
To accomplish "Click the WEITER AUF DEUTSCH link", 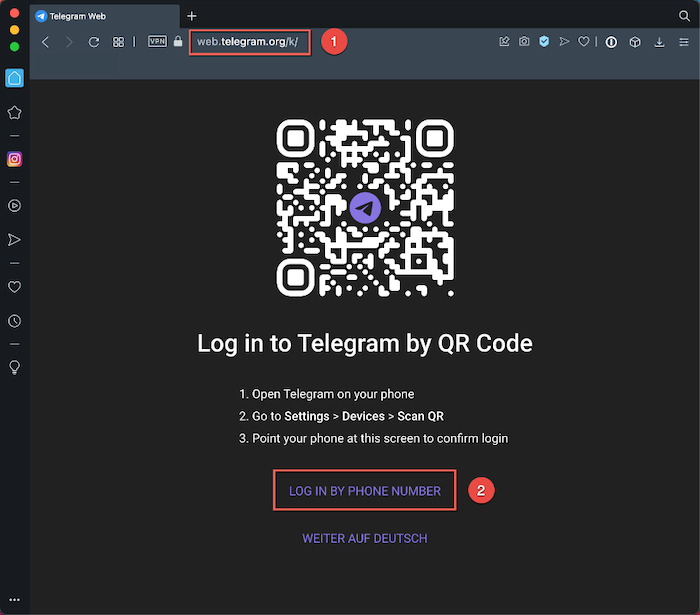I will coord(364,538).
